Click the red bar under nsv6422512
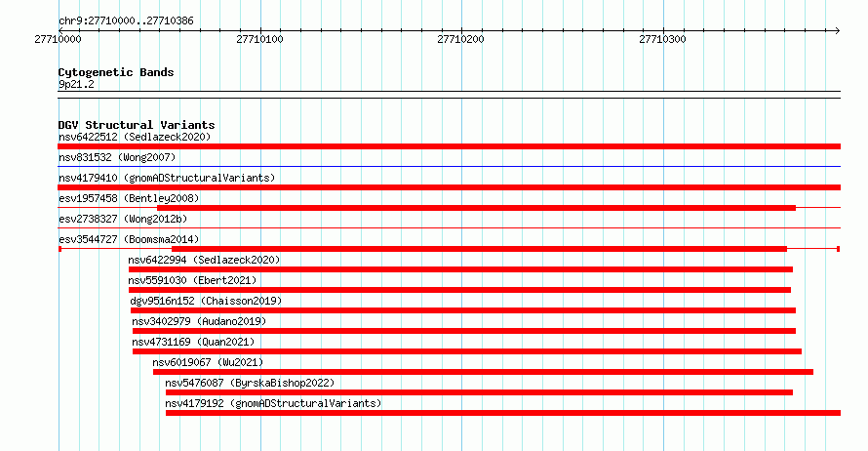The width and height of the screenshot is (868, 451). click(x=449, y=146)
